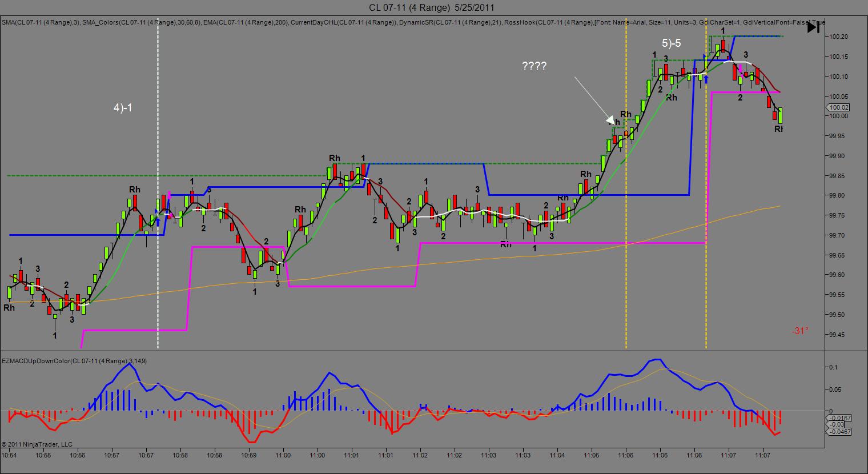Screen dimensions: 868x474
Task: Select the chart title "CL 07-11 (4 Range) 5/25/2011"
Action: tap(432, 7)
